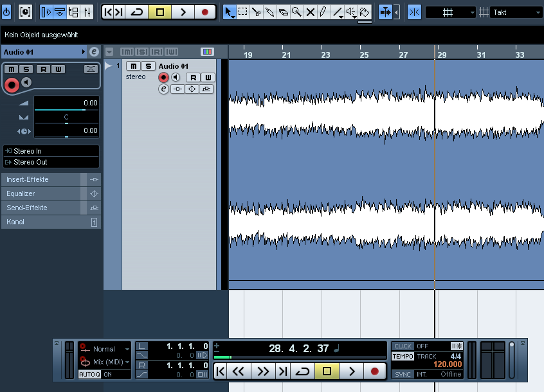The image size is (544, 392).
Task: Jump to next marker in top toolbar
Action: [x=120, y=12]
